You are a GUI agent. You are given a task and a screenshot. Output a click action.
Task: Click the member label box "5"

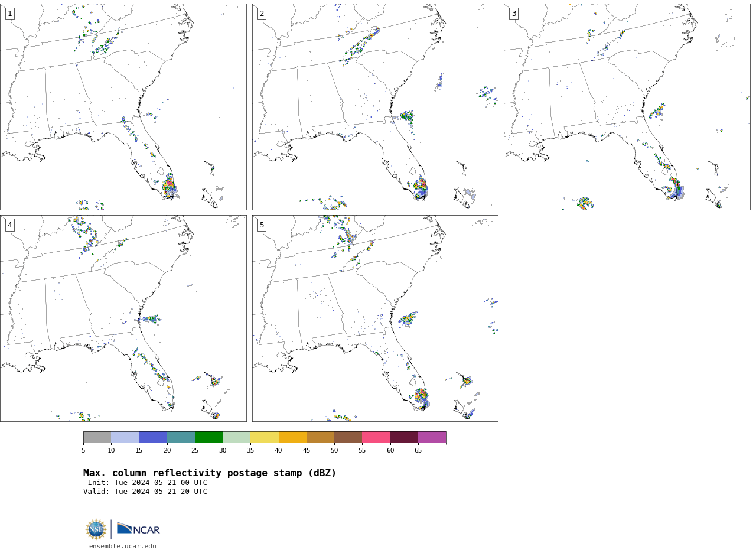[262, 225]
